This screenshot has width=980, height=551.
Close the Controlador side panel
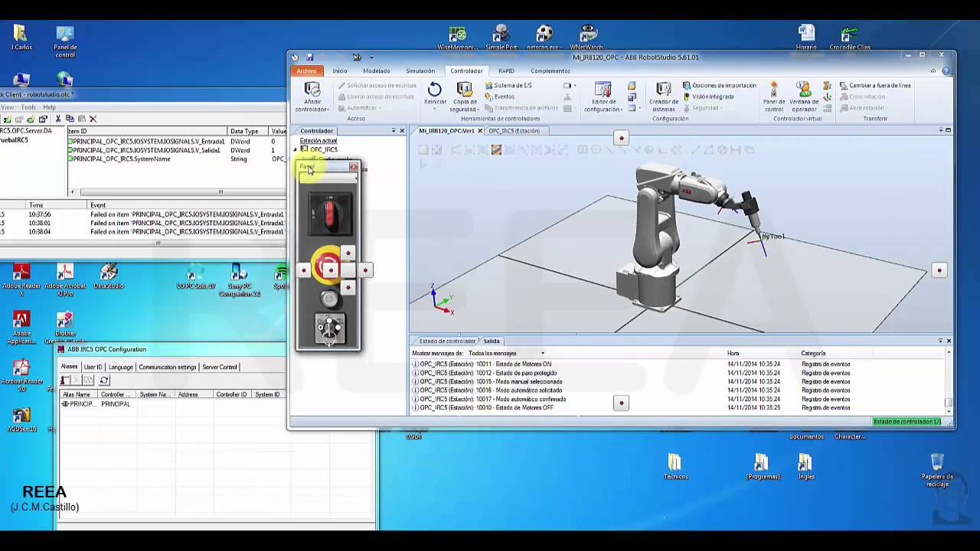pos(402,131)
